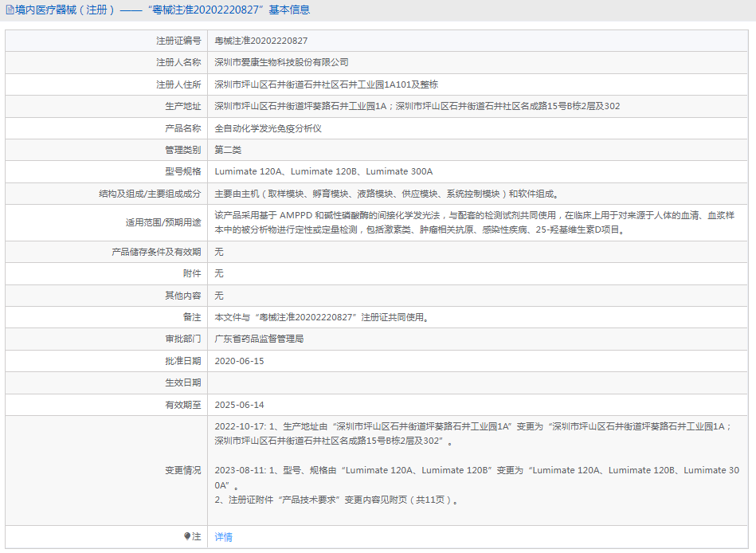
Task: Click the 批准日期 label
Action: (182, 361)
